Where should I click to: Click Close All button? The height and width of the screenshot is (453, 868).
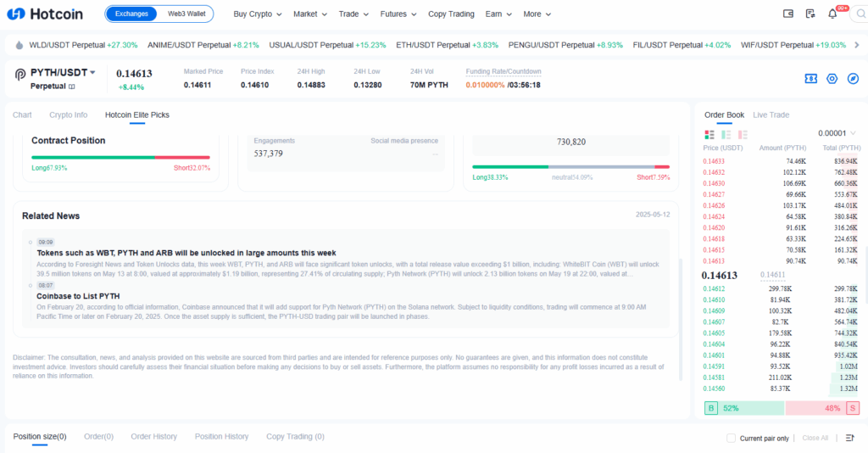[x=815, y=438]
